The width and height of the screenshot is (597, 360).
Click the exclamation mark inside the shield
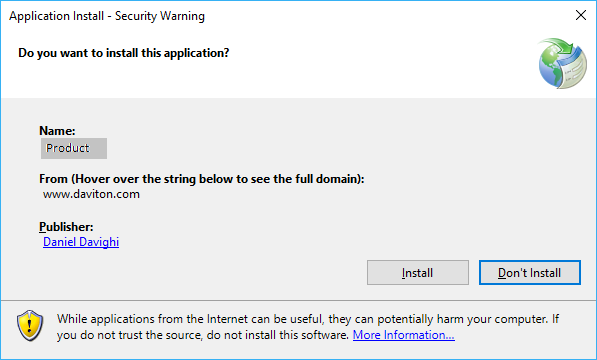click(30, 326)
